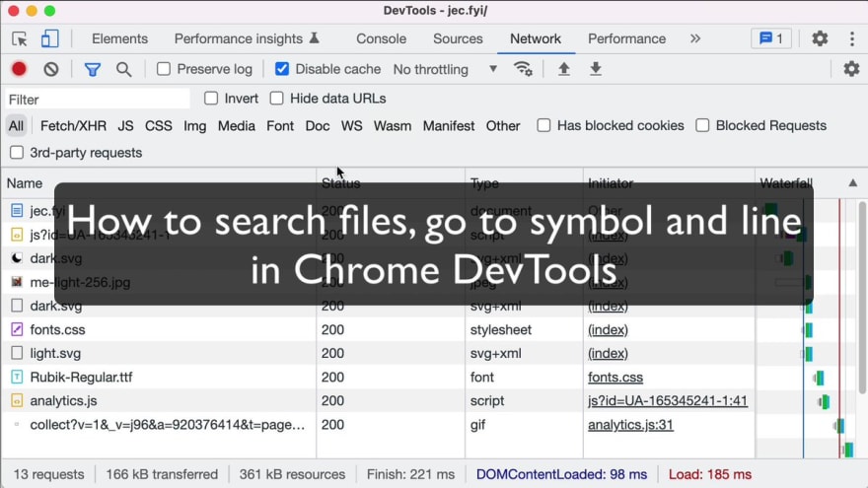Select the All request type filter
Screen dimensions: 868x488
[x=16, y=126]
